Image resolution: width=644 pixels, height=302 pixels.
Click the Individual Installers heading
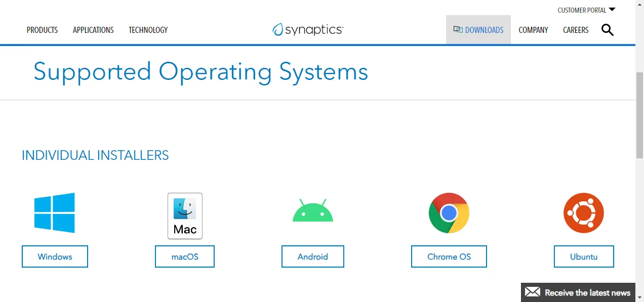click(x=95, y=155)
